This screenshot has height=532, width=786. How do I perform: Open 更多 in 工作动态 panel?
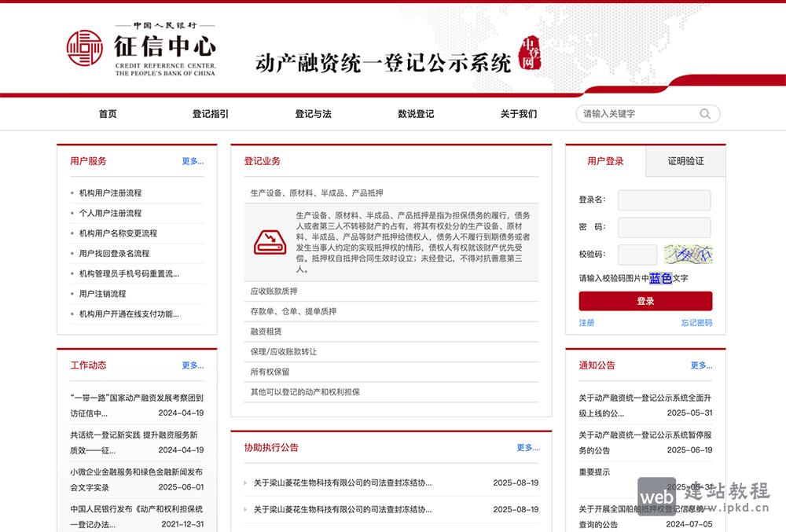pos(193,365)
